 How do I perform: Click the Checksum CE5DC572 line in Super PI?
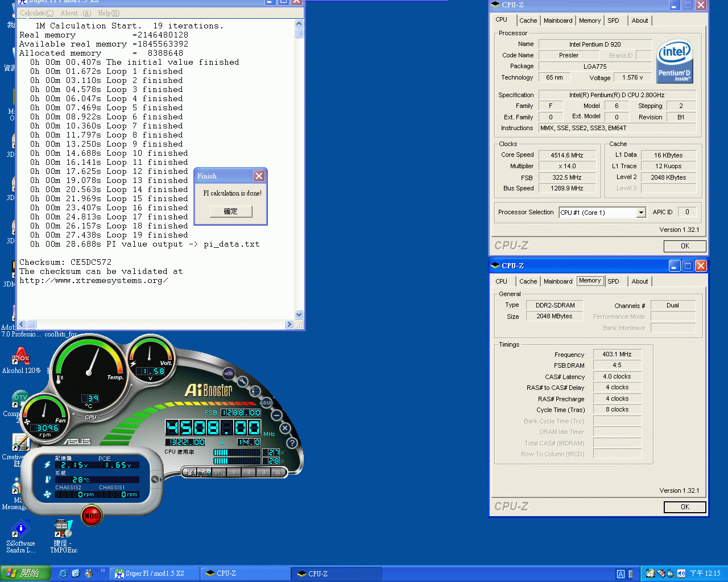point(65,263)
